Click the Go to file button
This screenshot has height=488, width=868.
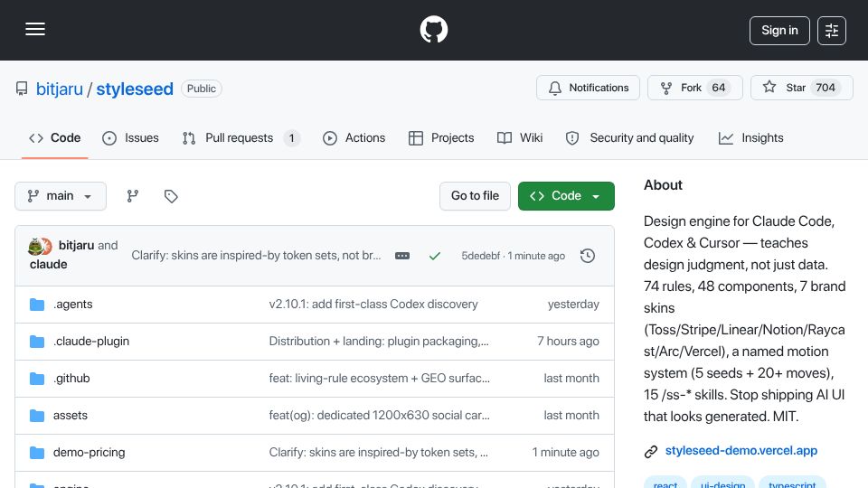[x=475, y=196]
